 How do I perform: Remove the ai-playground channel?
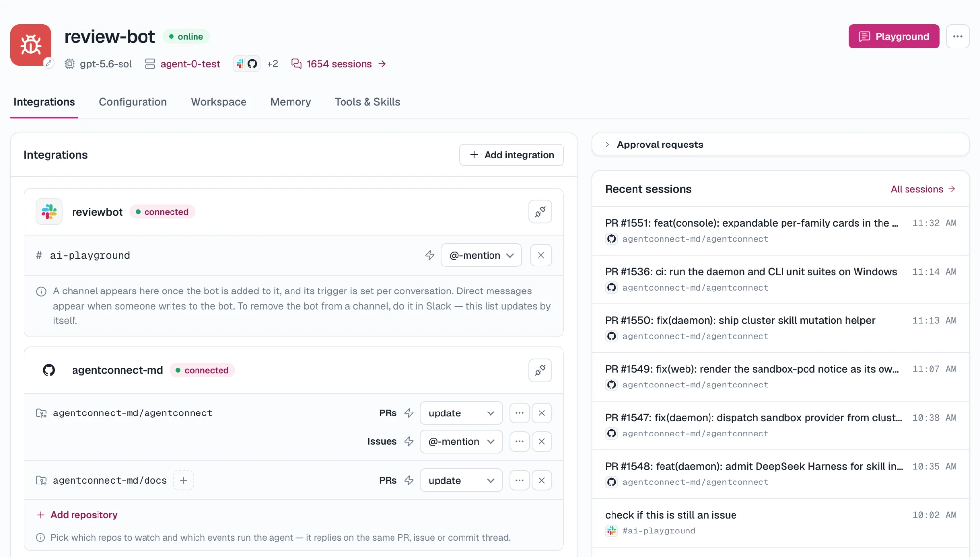pos(541,255)
